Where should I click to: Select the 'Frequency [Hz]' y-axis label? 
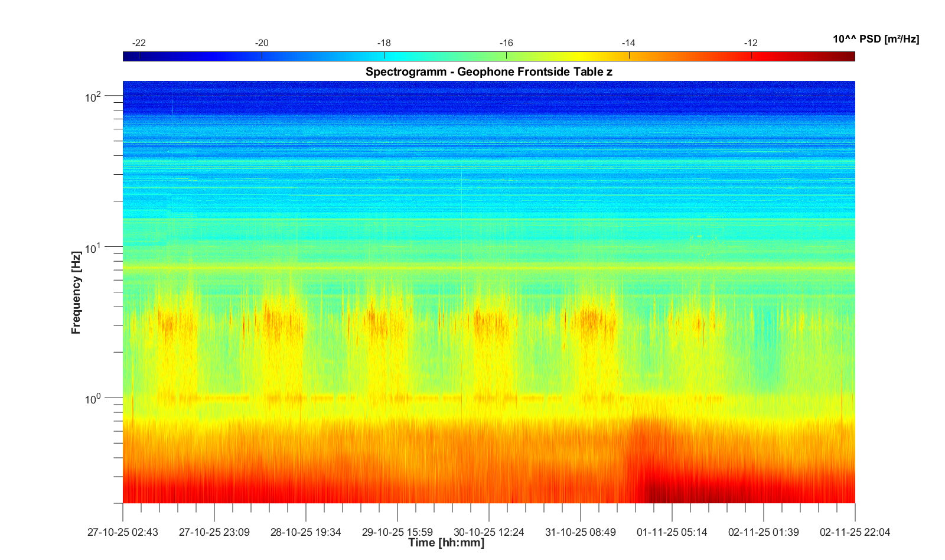[x=76, y=292]
